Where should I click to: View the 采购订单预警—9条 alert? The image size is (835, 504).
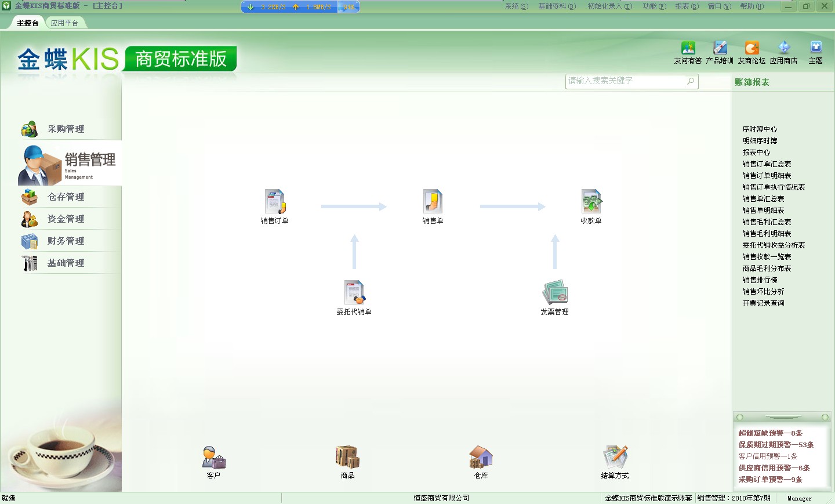pyautogui.click(x=770, y=480)
